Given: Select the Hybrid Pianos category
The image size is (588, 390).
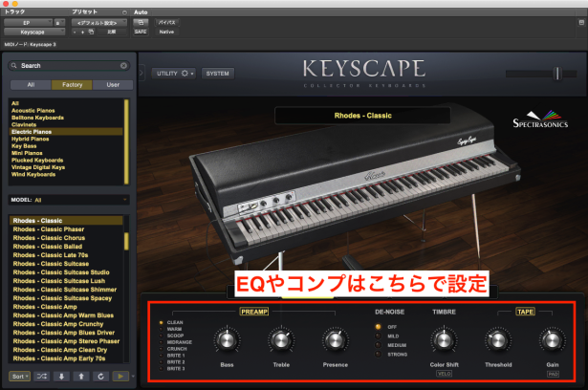Looking at the screenshot, I should coord(30,139).
